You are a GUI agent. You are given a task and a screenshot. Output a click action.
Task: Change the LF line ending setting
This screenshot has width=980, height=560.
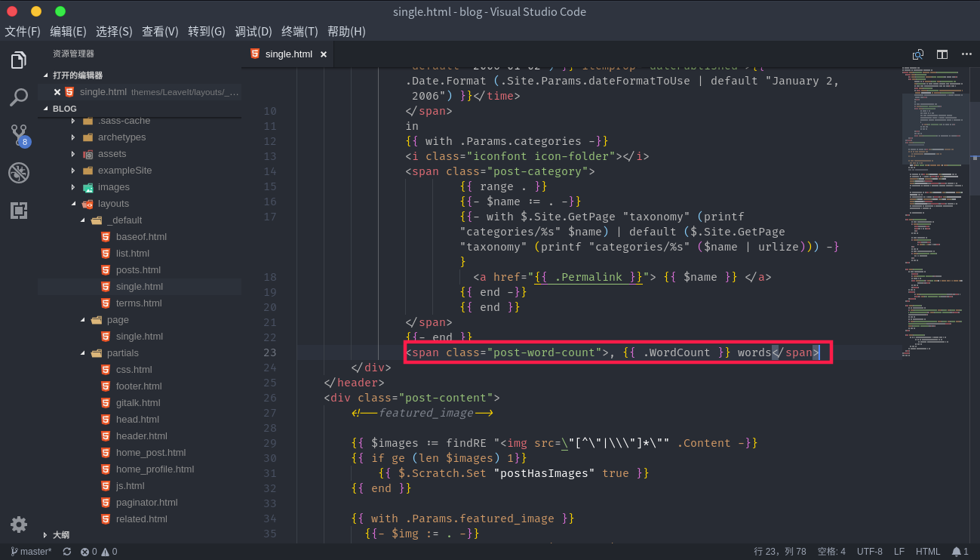pos(899,552)
